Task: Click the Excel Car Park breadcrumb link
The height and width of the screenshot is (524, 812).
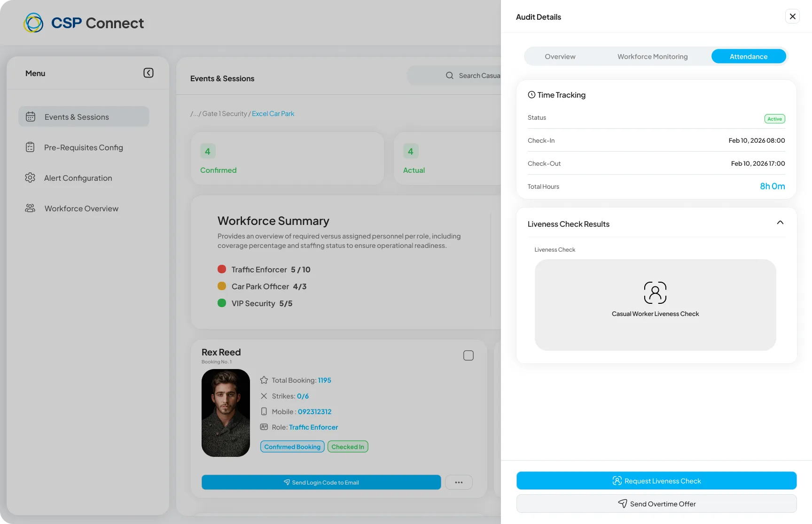Action: (273, 114)
